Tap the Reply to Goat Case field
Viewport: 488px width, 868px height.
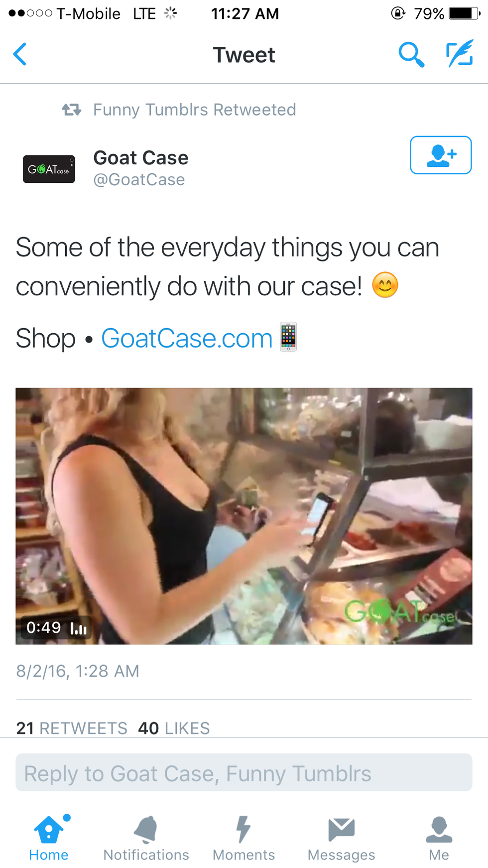244,772
